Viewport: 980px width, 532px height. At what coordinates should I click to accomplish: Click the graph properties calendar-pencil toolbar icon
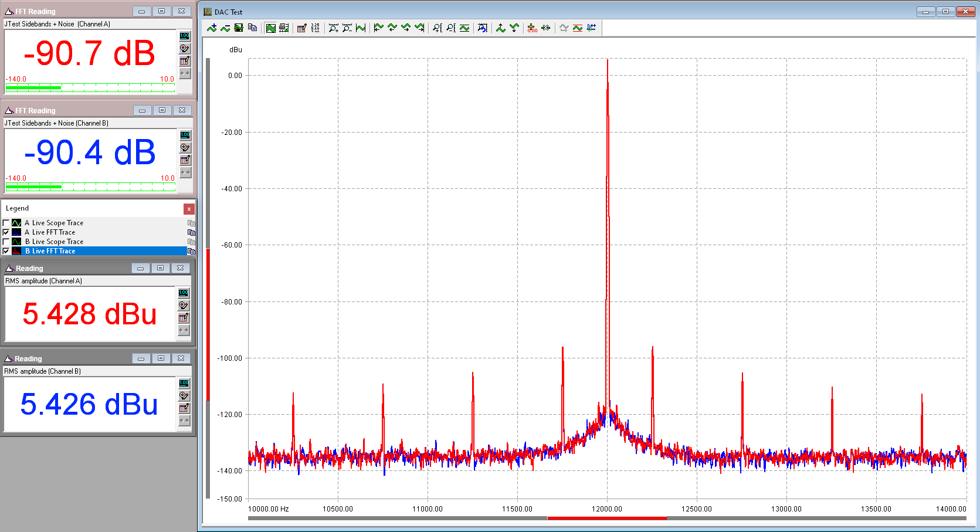[x=301, y=28]
